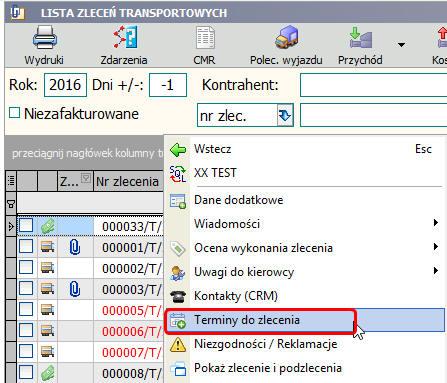The image size is (447, 383).
Task: Open the nr zlec. dropdown arrow
Action: [285, 115]
